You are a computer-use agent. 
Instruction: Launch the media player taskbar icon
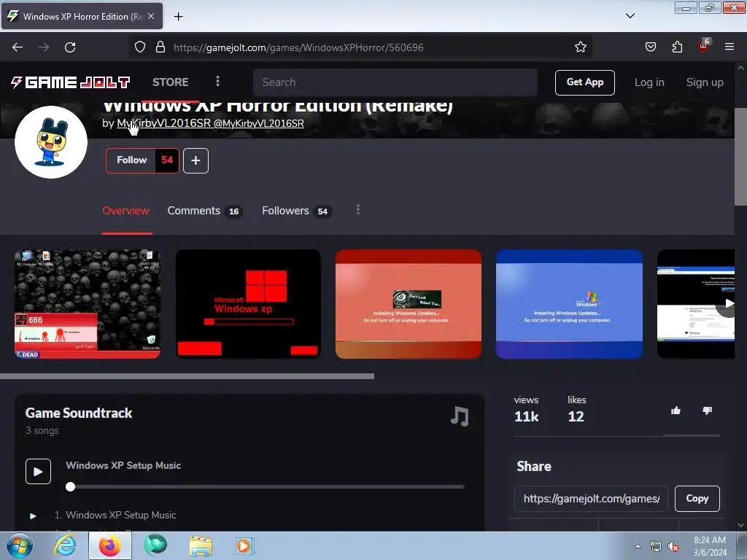click(x=245, y=545)
